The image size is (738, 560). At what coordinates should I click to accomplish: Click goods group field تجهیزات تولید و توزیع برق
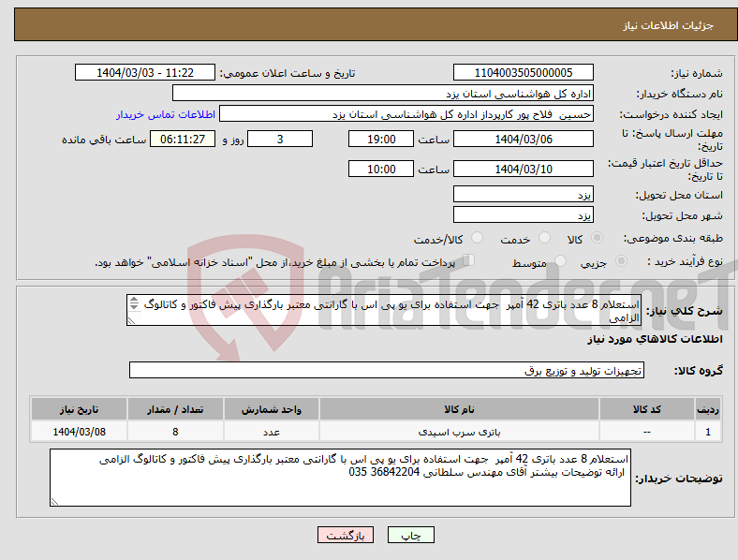coord(387,370)
